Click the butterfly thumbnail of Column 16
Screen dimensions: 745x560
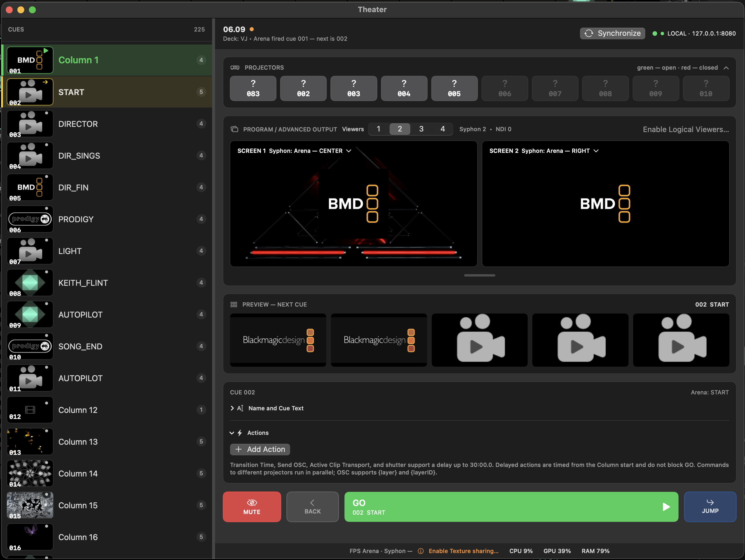point(30,537)
